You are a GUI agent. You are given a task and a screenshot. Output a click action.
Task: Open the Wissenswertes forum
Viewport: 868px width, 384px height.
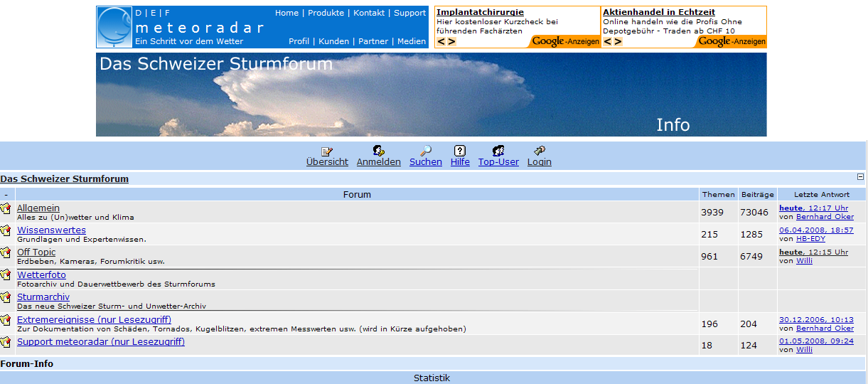pyautogui.click(x=51, y=230)
